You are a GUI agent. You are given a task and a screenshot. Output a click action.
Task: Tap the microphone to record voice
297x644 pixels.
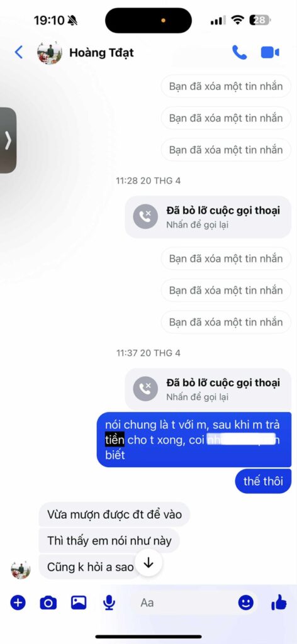[x=109, y=602]
